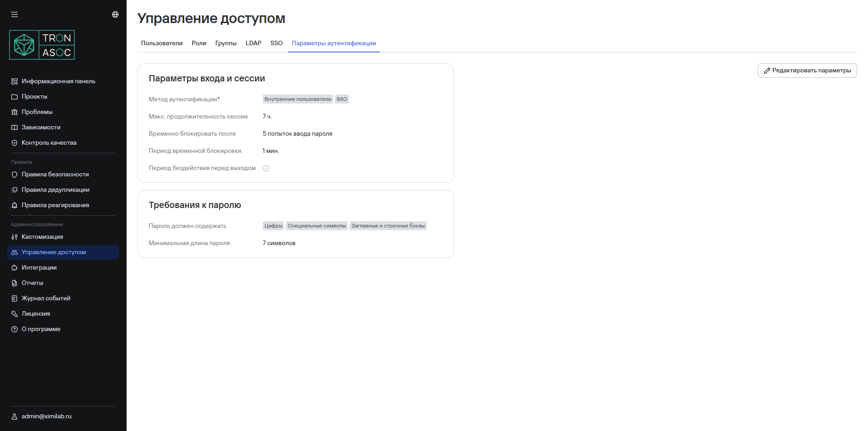Click the Кастомизация sliders icon

point(14,237)
